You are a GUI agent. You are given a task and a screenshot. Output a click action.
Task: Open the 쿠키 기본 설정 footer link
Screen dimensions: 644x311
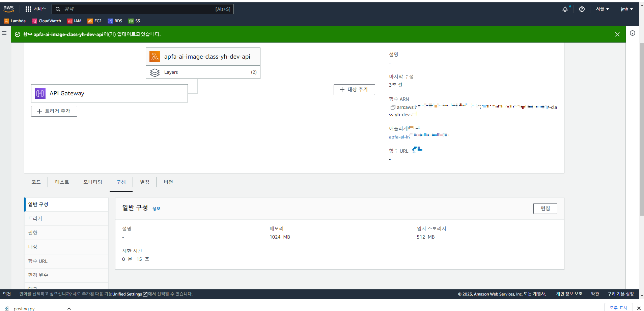click(x=621, y=294)
